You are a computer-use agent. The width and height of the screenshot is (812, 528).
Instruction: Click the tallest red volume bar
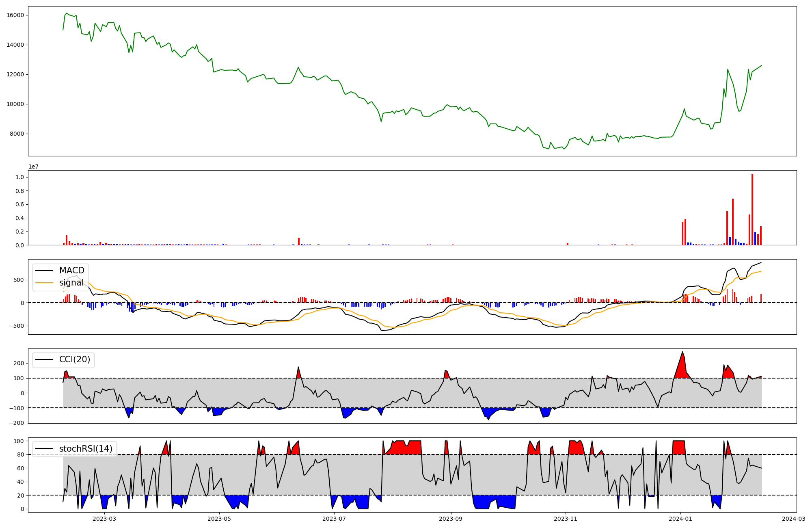click(752, 209)
